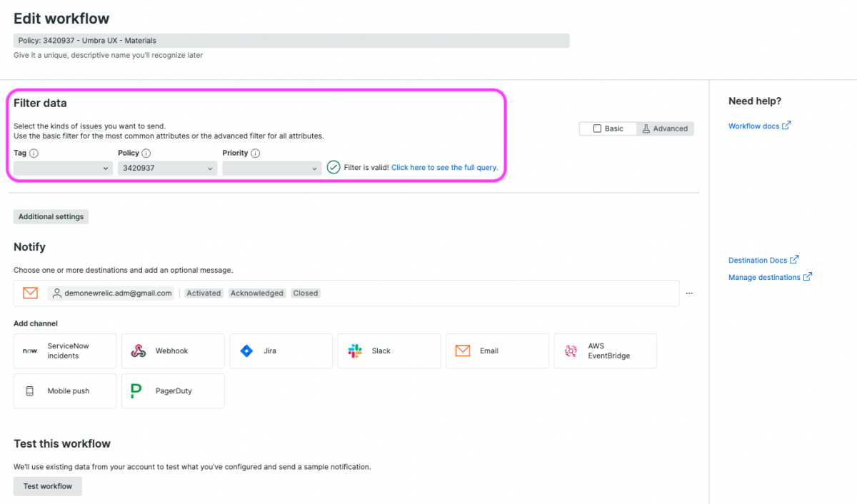Select the Jira channel icon

click(247, 351)
